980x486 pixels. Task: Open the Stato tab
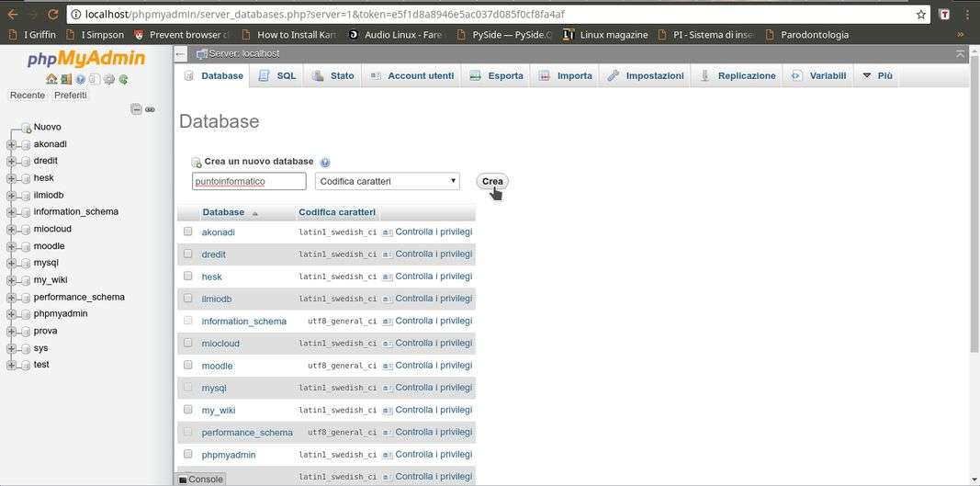tap(332, 75)
